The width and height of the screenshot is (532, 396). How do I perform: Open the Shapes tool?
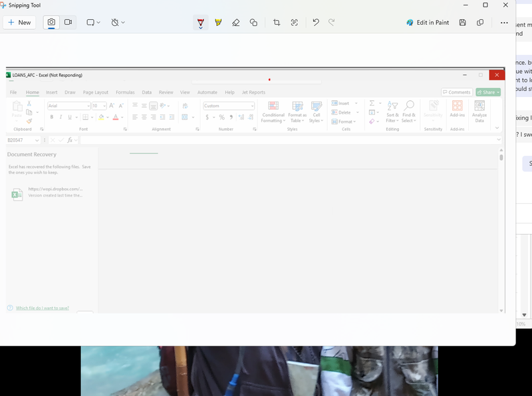[253, 23]
